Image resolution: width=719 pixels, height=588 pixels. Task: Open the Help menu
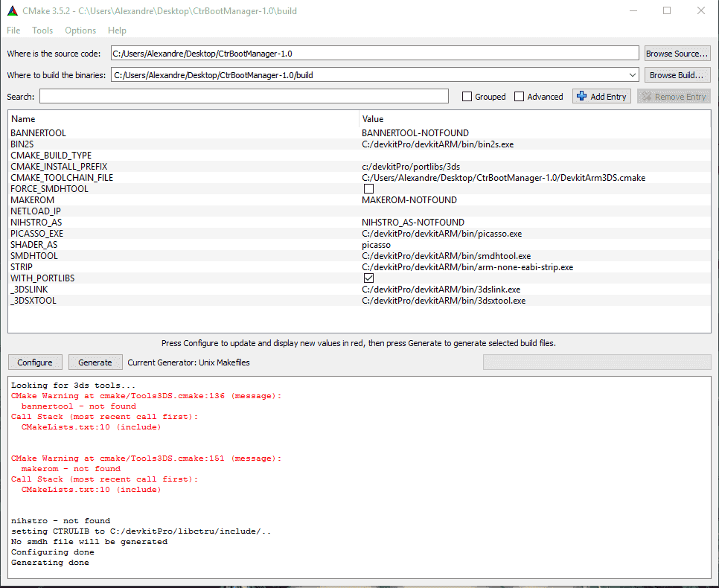[x=117, y=31]
